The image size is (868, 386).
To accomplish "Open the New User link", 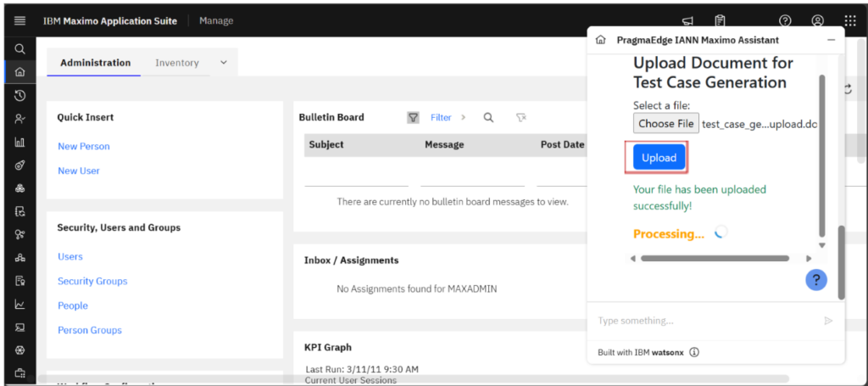I will pos(79,171).
